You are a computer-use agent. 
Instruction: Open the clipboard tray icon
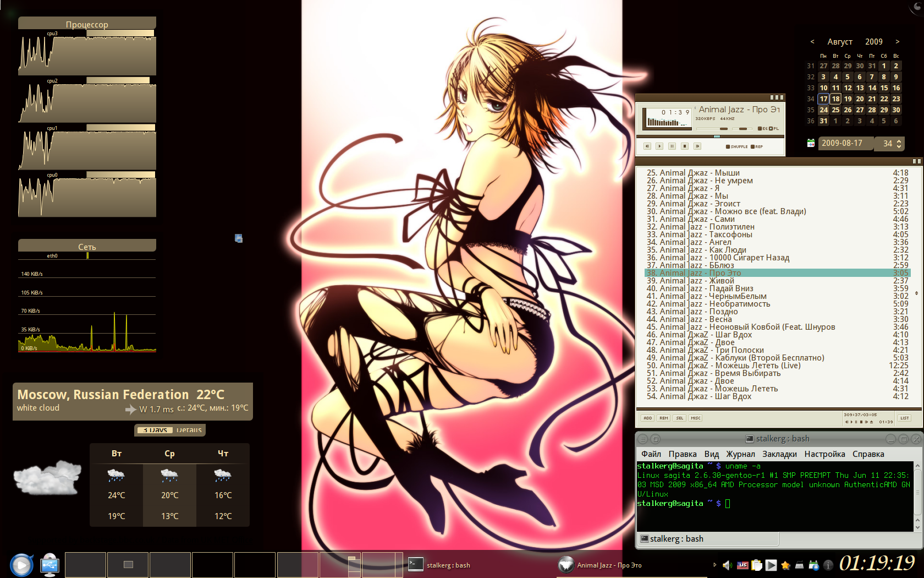pyautogui.click(x=757, y=565)
